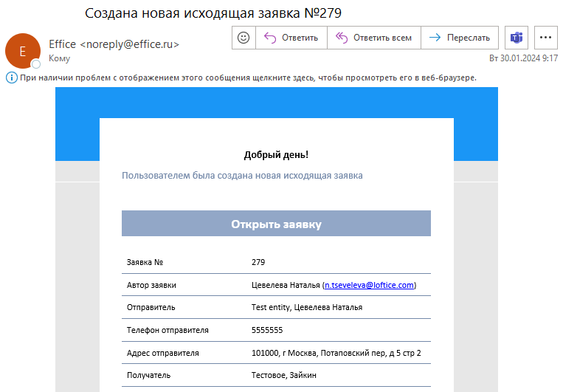Open the emoji reaction picker

pyautogui.click(x=243, y=38)
